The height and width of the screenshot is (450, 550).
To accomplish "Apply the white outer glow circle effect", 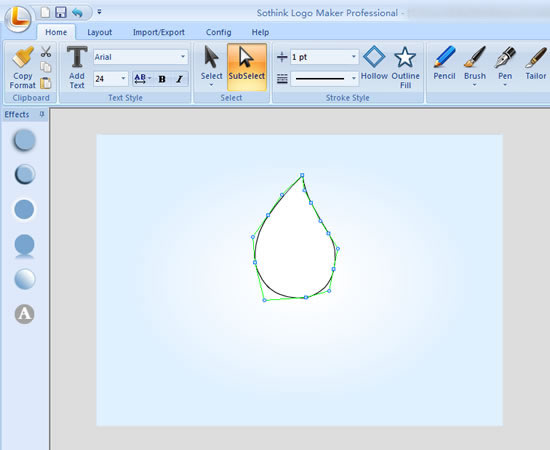I will click(x=24, y=209).
